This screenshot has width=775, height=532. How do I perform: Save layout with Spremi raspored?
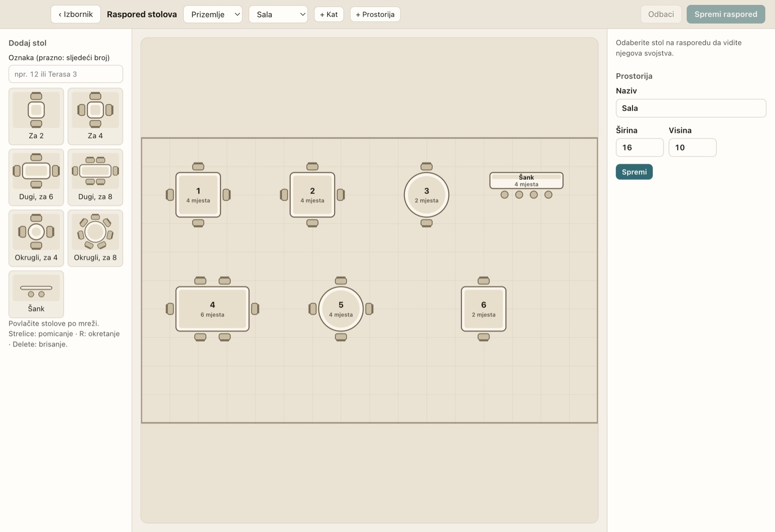pos(726,15)
